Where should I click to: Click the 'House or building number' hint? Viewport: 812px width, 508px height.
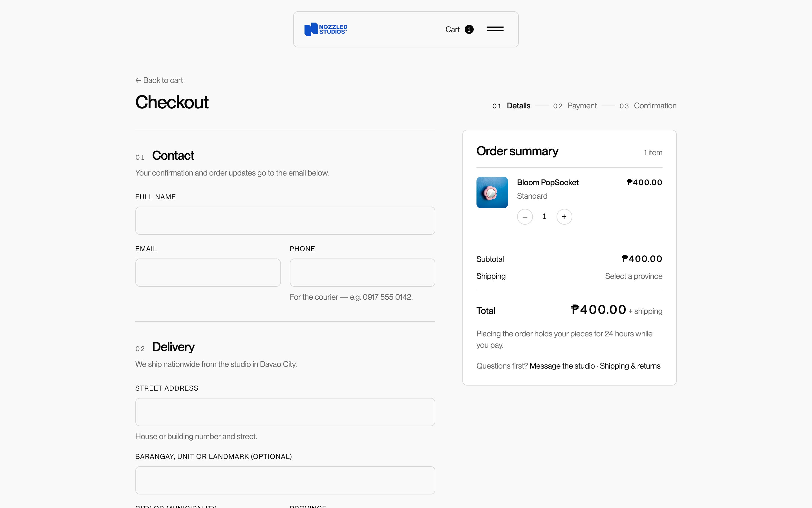pyautogui.click(x=196, y=436)
